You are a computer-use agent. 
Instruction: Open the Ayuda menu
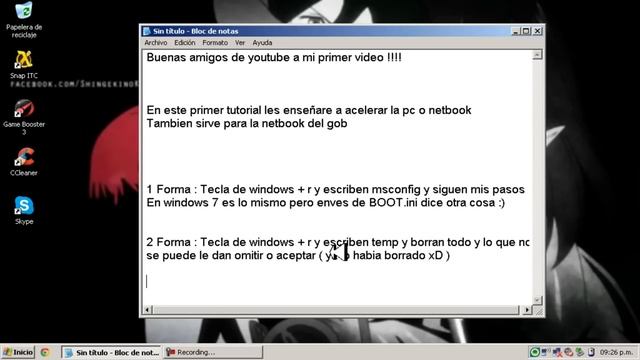pyautogui.click(x=262, y=42)
